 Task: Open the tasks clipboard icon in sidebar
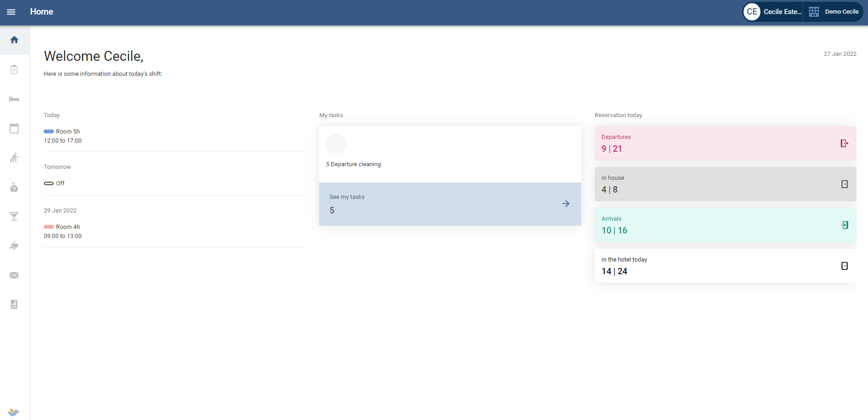coord(15,69)
